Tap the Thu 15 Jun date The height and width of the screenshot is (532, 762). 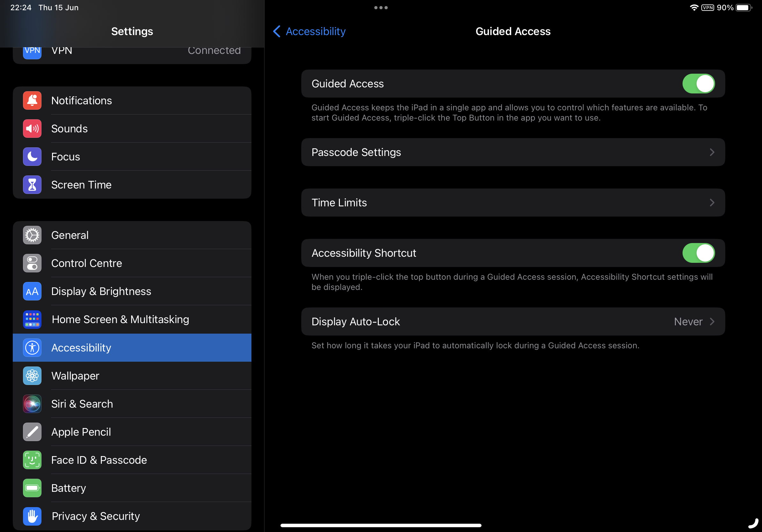58,8
